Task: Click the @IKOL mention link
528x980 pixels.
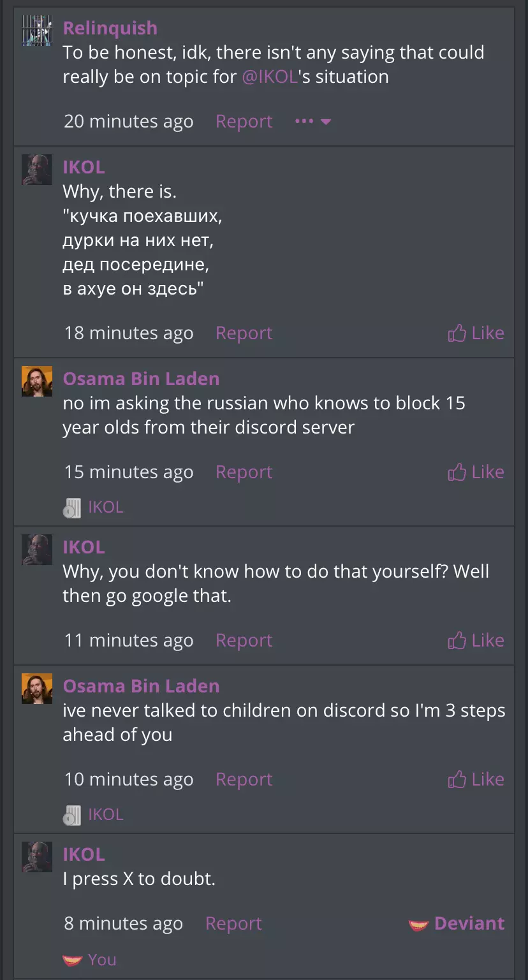Action: pos(270,77)
